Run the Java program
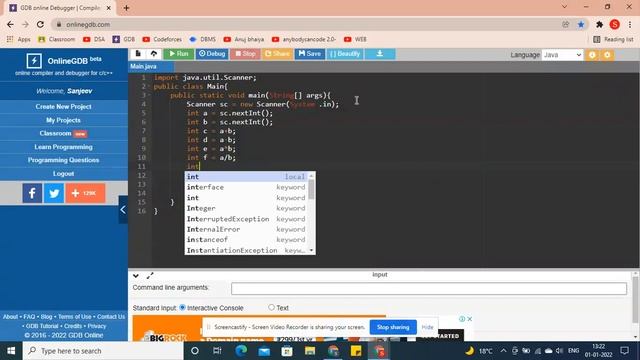Screen dimensions: 640x360 tap(178, 54)
